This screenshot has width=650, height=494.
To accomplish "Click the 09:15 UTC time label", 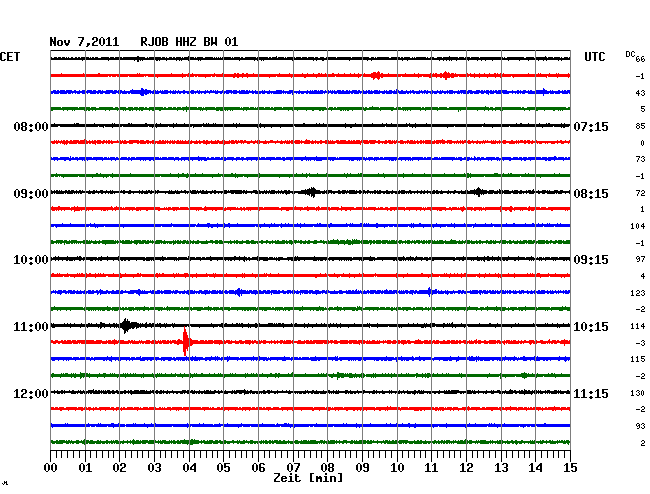I will [591, 260].
